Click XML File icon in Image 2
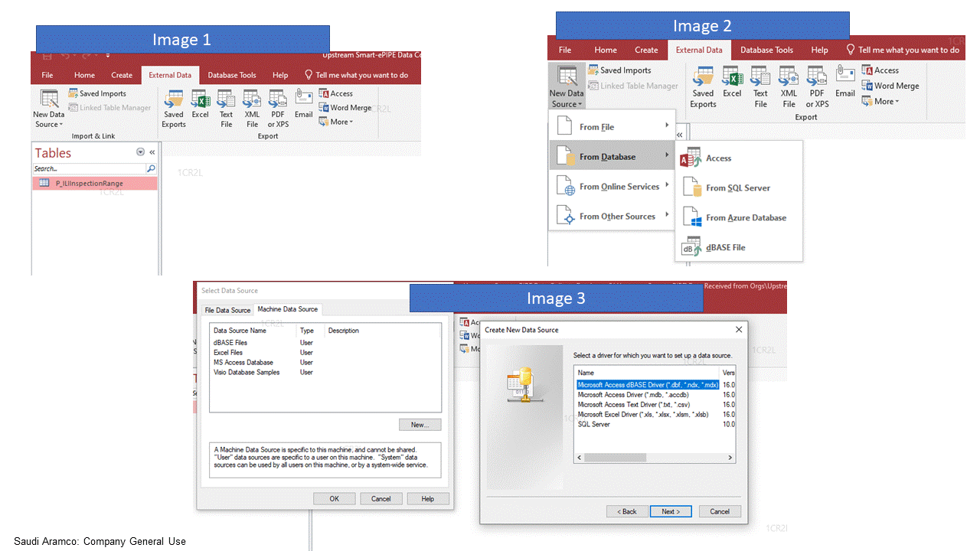Viewport: 980px width, 551px height. 789,87
